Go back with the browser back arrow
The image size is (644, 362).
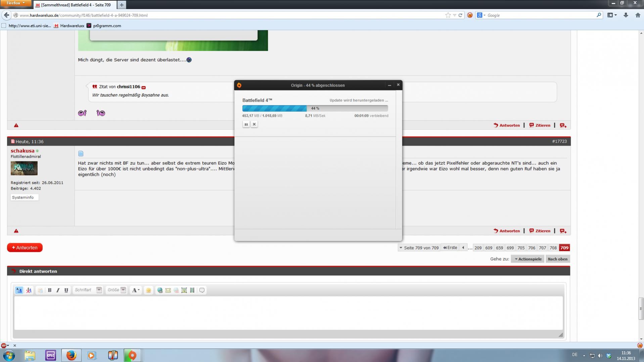[6, 15]
